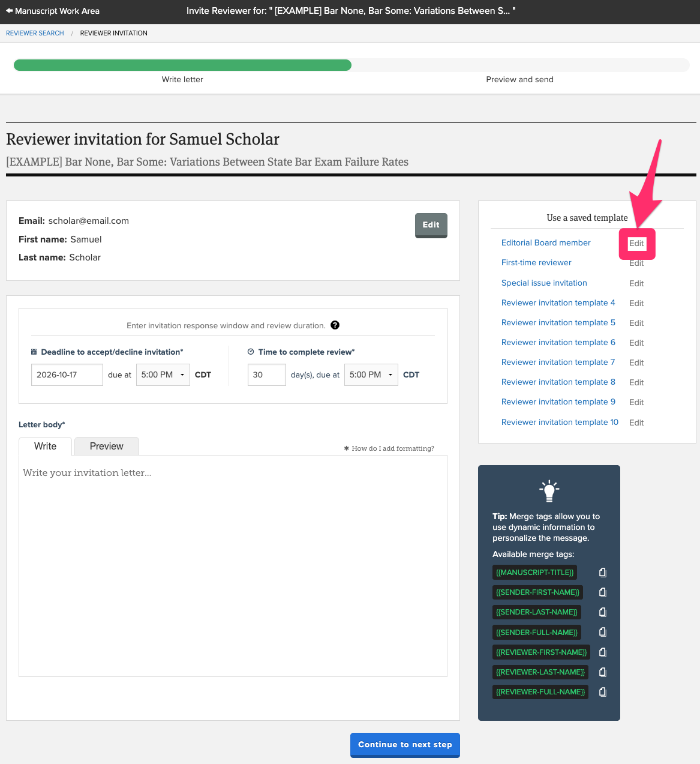Click the {{REVIEWER-FULL-NAME}} tag text
The height and width of the screenshot is (764, 700).
pos(540,692)
